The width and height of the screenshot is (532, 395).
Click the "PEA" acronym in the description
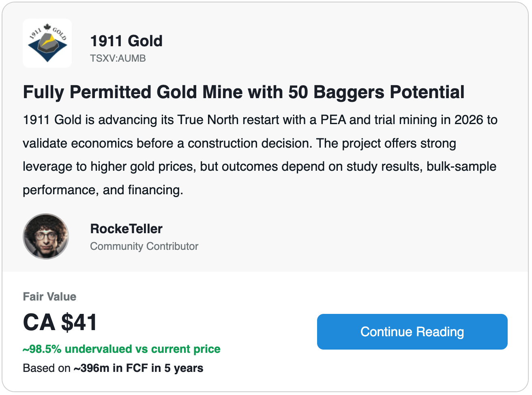[x=333, y=120]
